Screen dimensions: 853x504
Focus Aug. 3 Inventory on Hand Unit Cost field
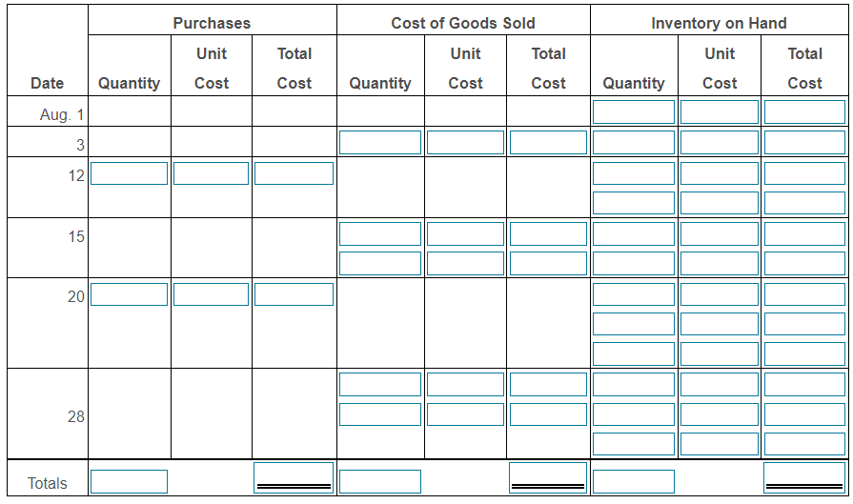coord(720,143)
